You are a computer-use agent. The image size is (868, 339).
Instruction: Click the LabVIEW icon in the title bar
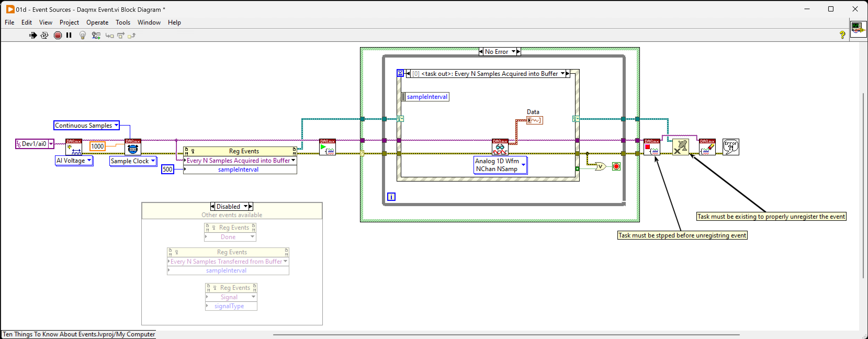coord(10,9)
